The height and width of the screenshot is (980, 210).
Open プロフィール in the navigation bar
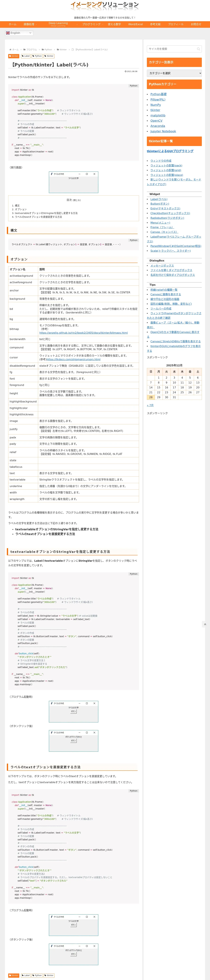[x=176, y=24]
